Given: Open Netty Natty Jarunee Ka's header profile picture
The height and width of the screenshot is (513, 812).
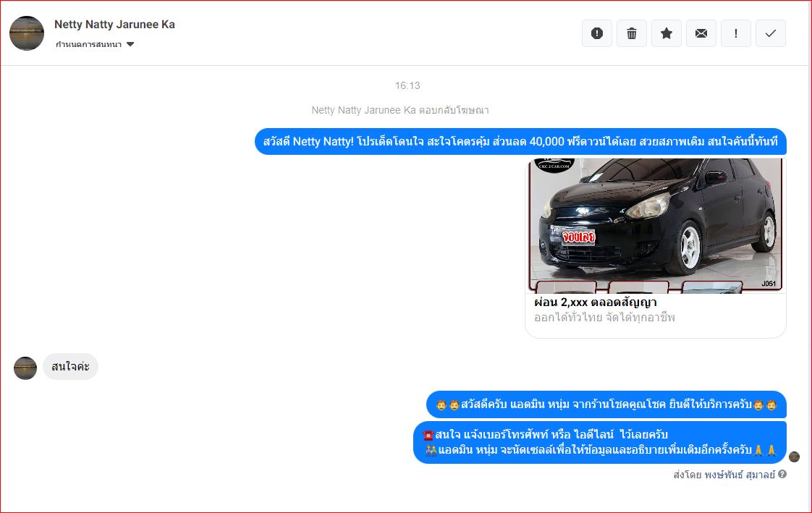Looking at the screenshot, I should coord(27,33).
